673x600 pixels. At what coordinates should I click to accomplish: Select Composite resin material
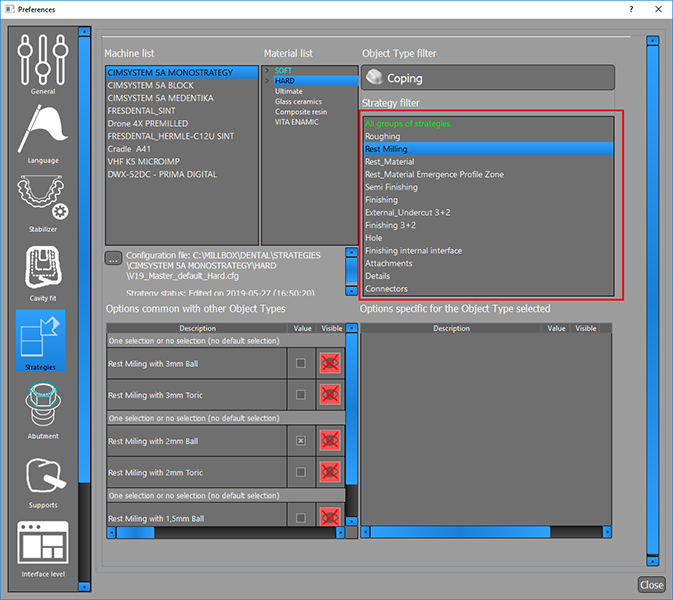(x=301, y=112)
